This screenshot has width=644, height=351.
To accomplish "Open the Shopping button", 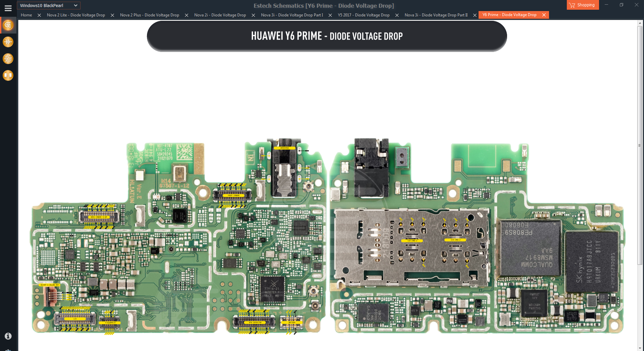I will click(x=583, y=5).
